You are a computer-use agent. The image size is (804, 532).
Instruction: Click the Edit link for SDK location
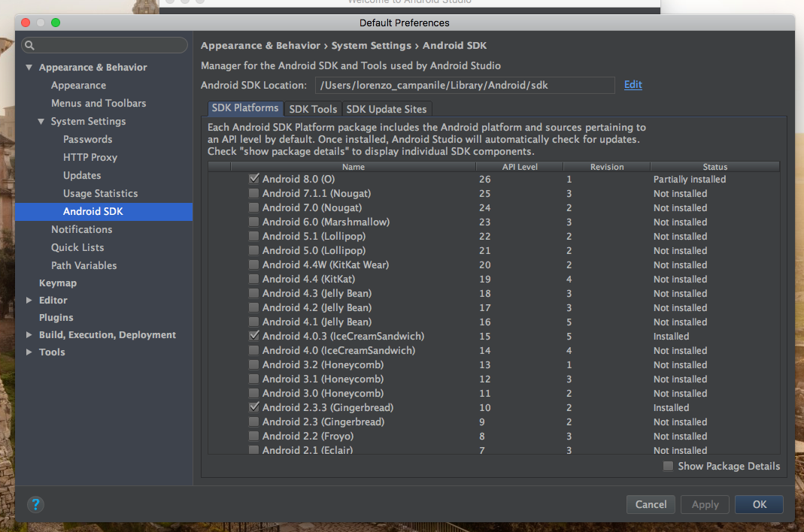pos(633,85)
